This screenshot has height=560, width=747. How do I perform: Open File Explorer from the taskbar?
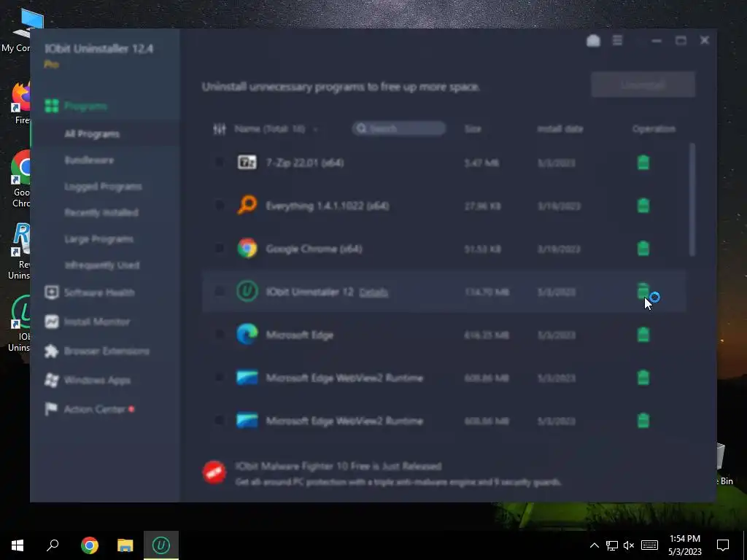pos(125,545)
